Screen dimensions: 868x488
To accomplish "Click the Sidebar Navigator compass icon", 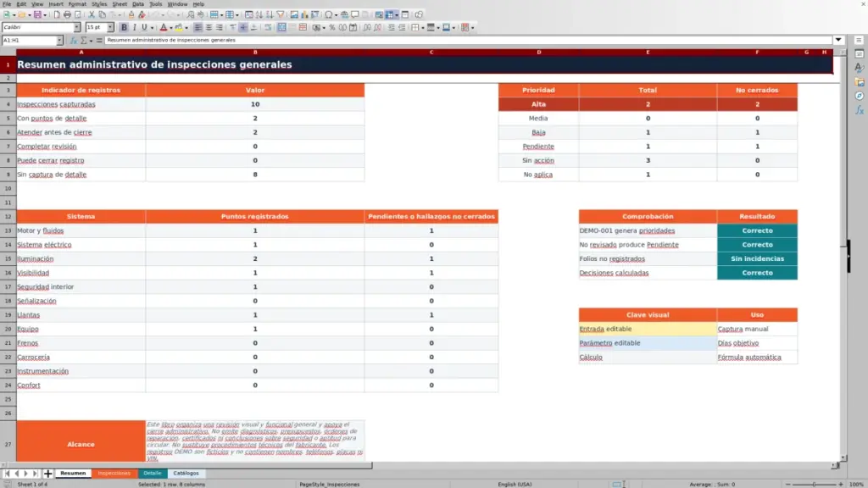I will click(860, 97).
